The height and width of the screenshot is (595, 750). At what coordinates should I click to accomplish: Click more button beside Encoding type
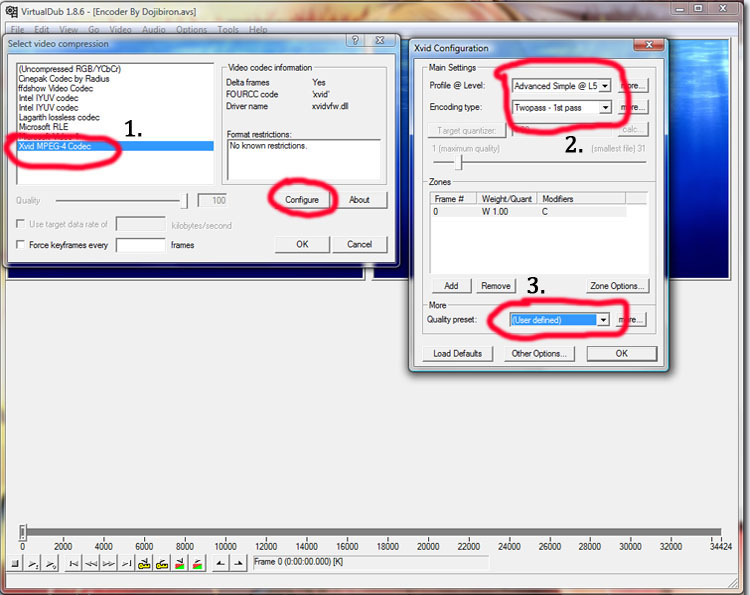(x=633, y=107)
